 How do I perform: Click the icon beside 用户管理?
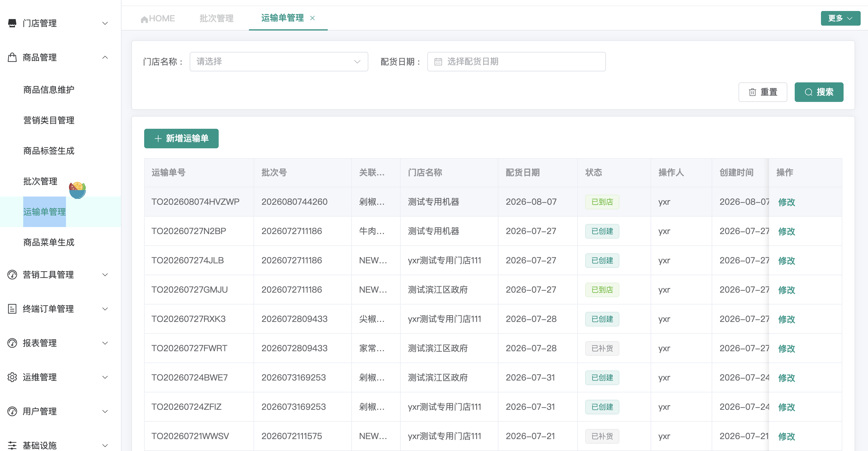pyautogui.click(x=12, y=411)
